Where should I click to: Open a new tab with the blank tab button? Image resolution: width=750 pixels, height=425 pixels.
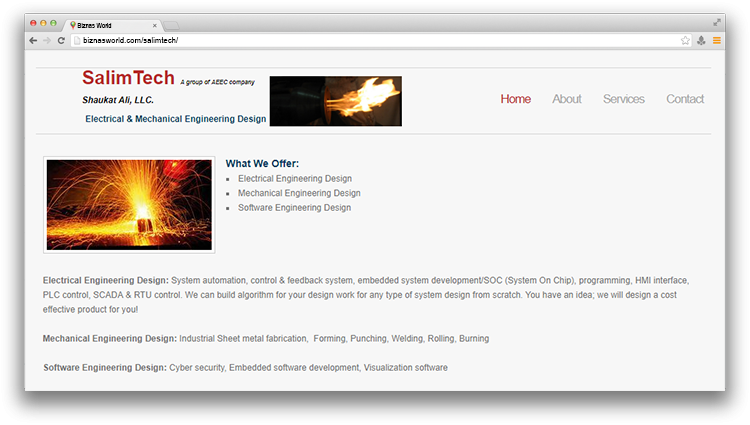(x=171, y=25)
